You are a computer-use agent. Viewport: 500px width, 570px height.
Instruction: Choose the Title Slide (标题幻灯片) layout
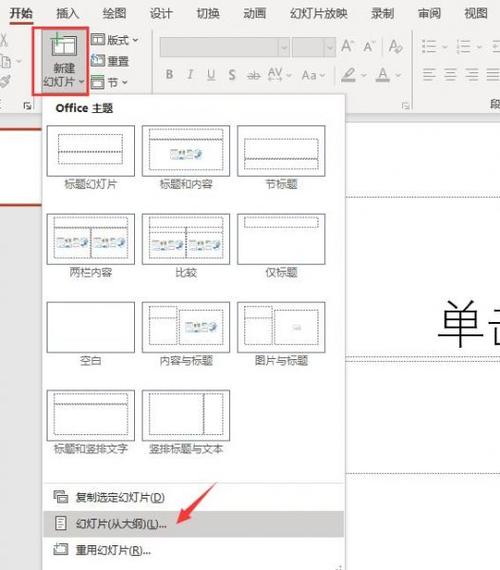[x=91, y=158]
